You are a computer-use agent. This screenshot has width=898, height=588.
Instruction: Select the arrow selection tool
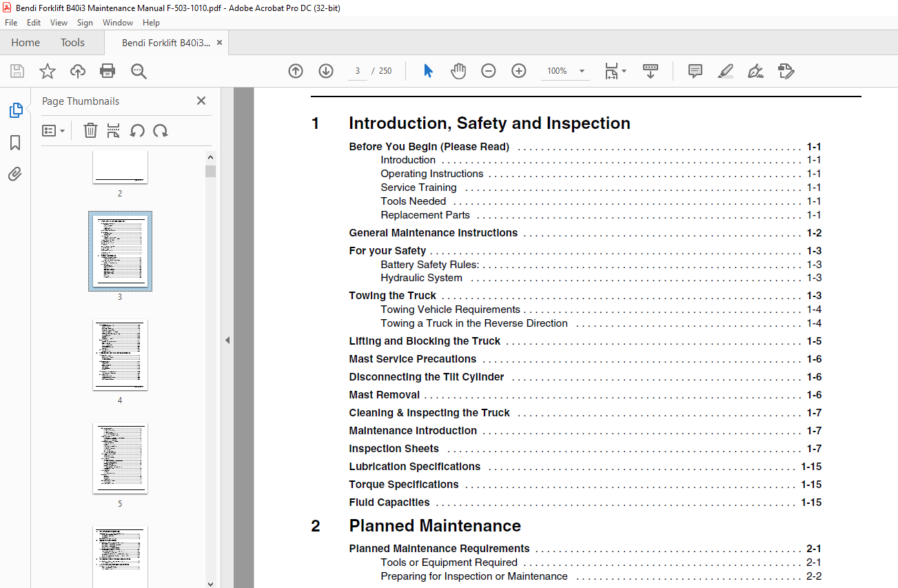428,71
